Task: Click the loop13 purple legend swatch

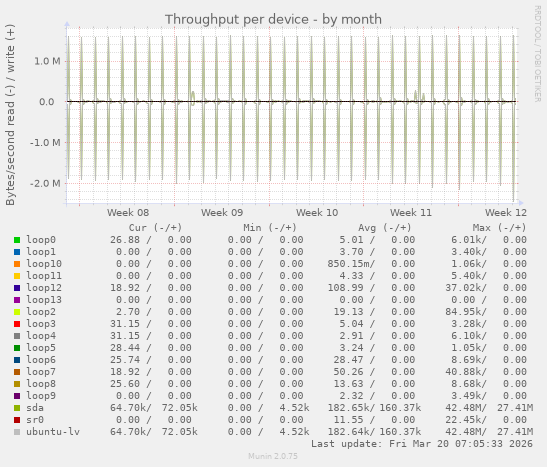Action: (x=17, y=300)
